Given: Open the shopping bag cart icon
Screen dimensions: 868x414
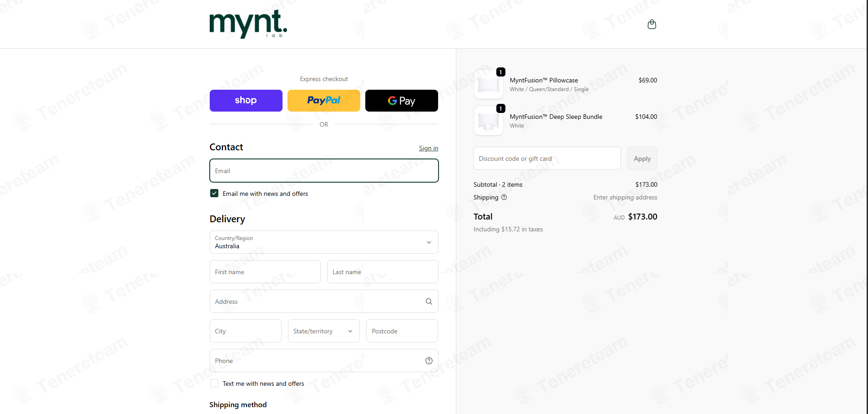Looking at the screenshot, I should [x=651, y=24].
